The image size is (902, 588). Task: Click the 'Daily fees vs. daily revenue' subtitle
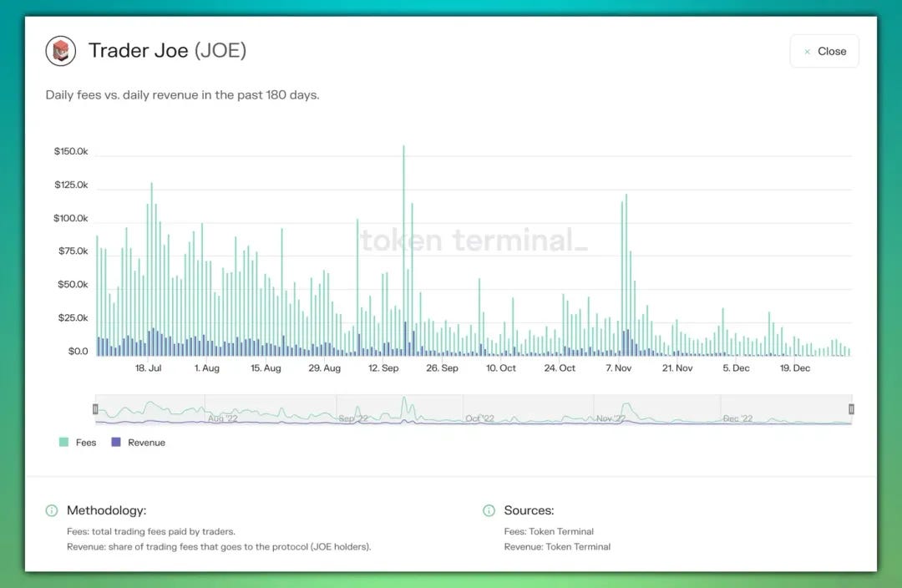[x=182, y=95]
